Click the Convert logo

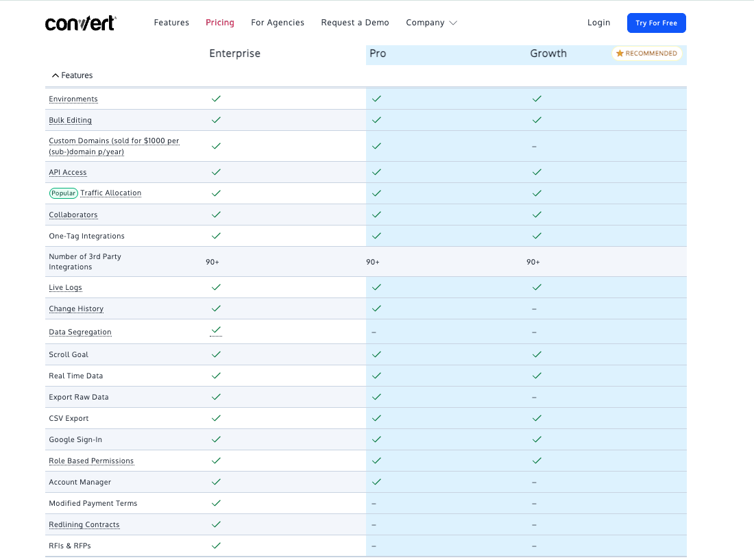[x=80, y=22]
